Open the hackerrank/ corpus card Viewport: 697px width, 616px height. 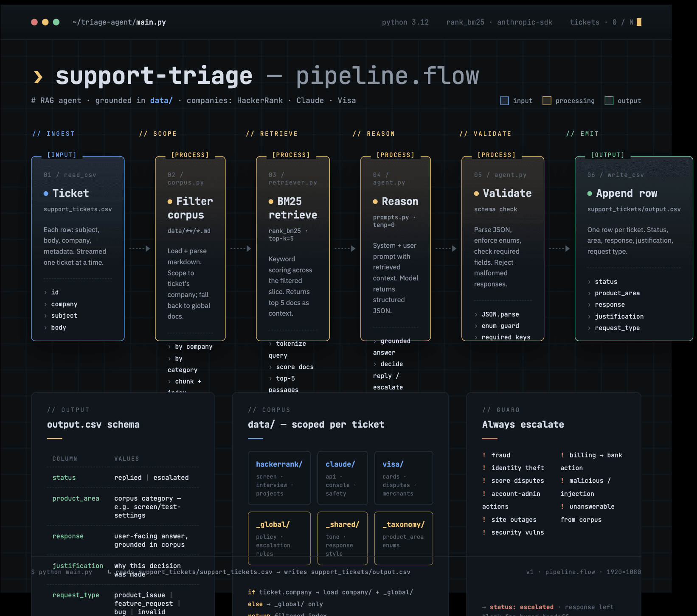tap(279, 478)
